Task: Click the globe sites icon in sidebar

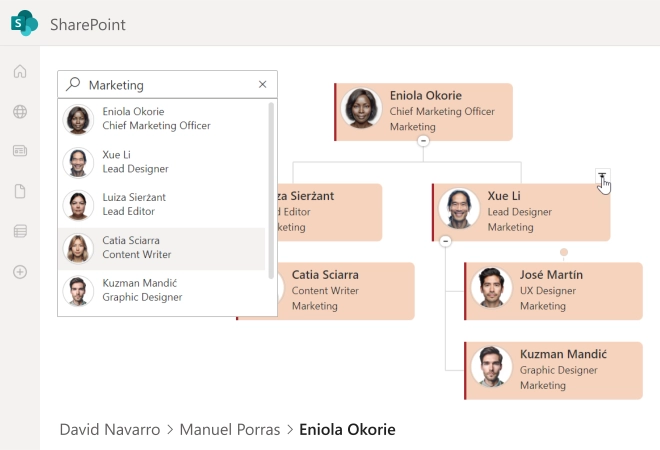Action: click(20, 111)
